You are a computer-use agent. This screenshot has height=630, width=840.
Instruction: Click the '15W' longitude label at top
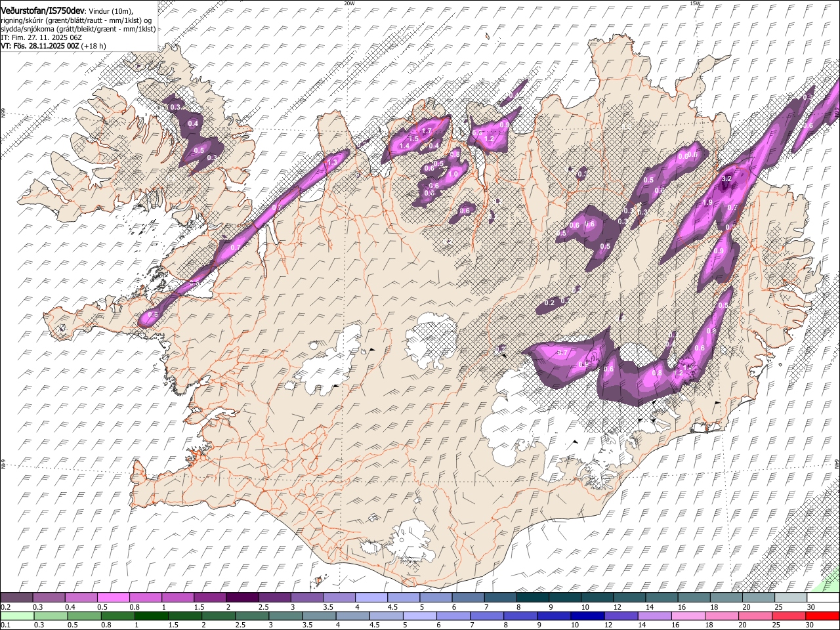coord(695,3)
